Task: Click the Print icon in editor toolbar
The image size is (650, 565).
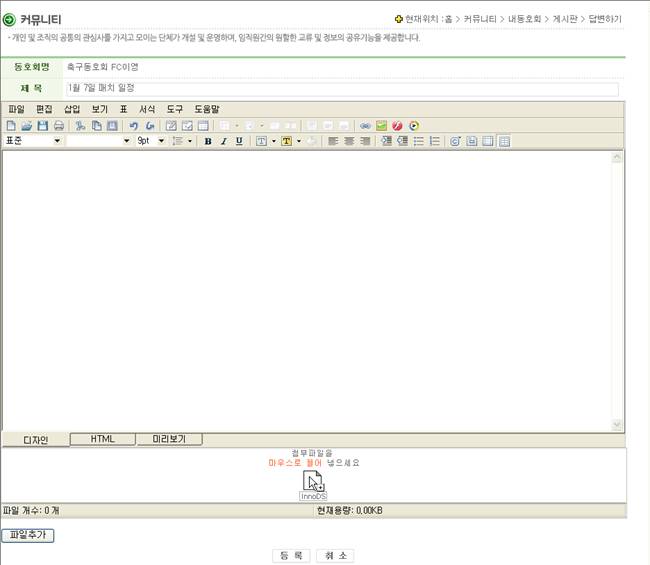Action: pos(59,126)
